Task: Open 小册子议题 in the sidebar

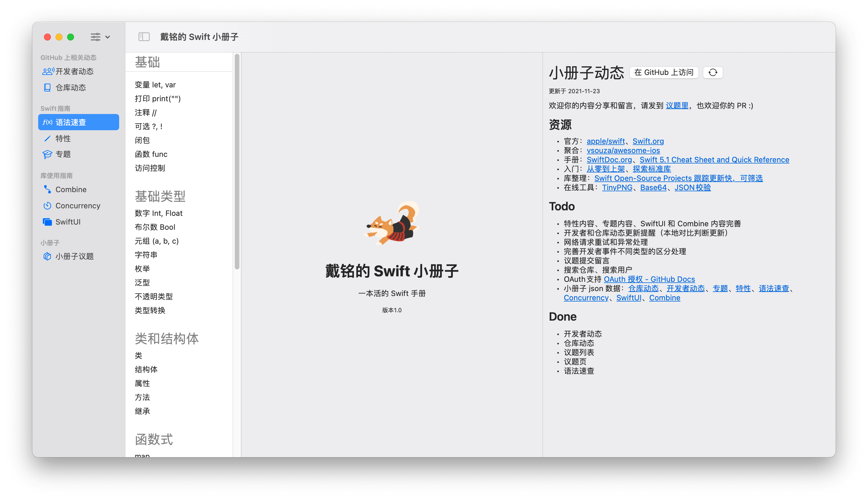Action: tap(79, 257)
